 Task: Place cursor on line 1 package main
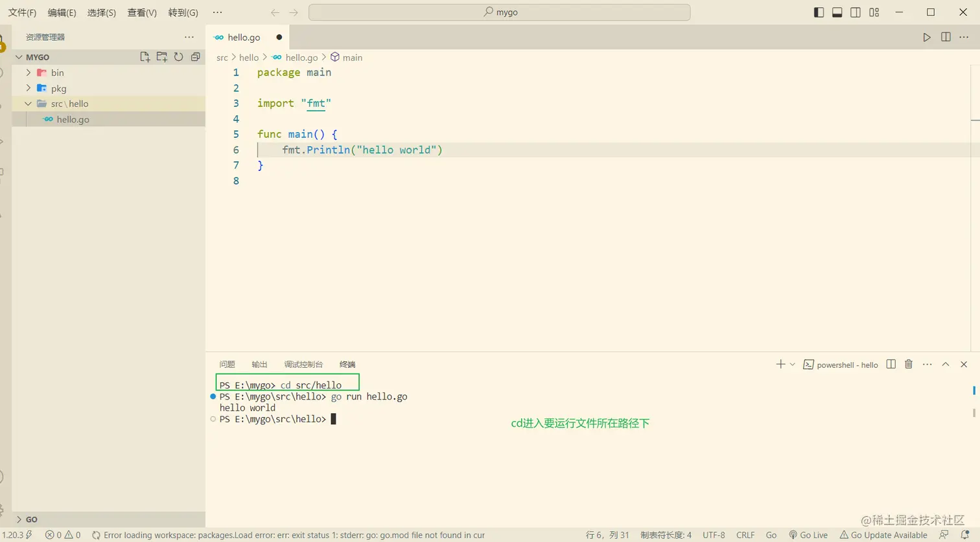pos(294,73)
